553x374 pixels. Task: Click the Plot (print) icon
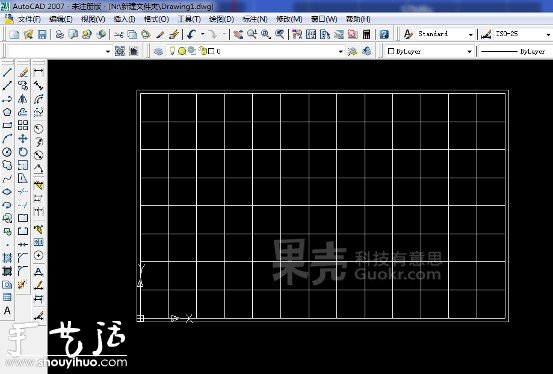60,34
